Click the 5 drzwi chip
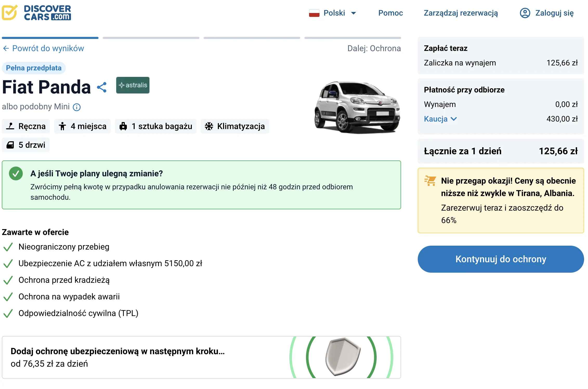Screen dimensions: 588x389 pyautogui.click(x=26, y=145)
